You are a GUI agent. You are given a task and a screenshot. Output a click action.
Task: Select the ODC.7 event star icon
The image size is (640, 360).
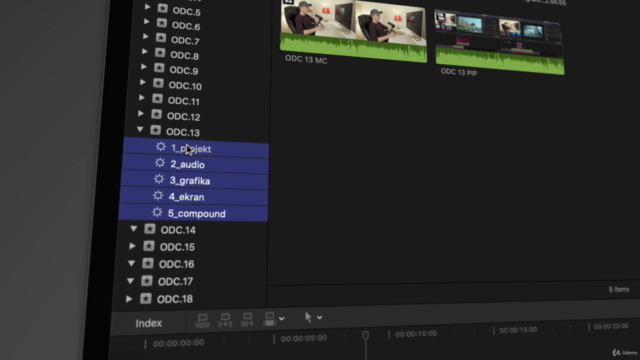(161, 38)
